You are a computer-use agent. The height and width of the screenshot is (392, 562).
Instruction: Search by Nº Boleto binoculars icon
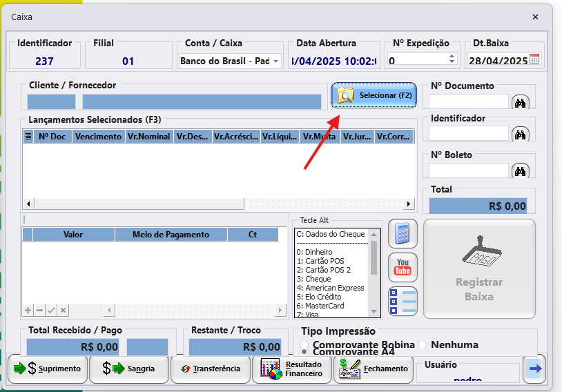coord(520,171)
